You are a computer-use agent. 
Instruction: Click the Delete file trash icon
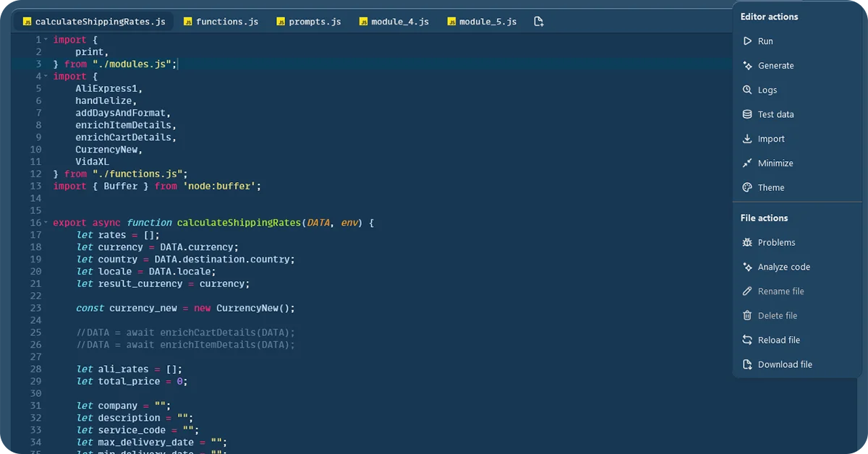tap(747, 315)
